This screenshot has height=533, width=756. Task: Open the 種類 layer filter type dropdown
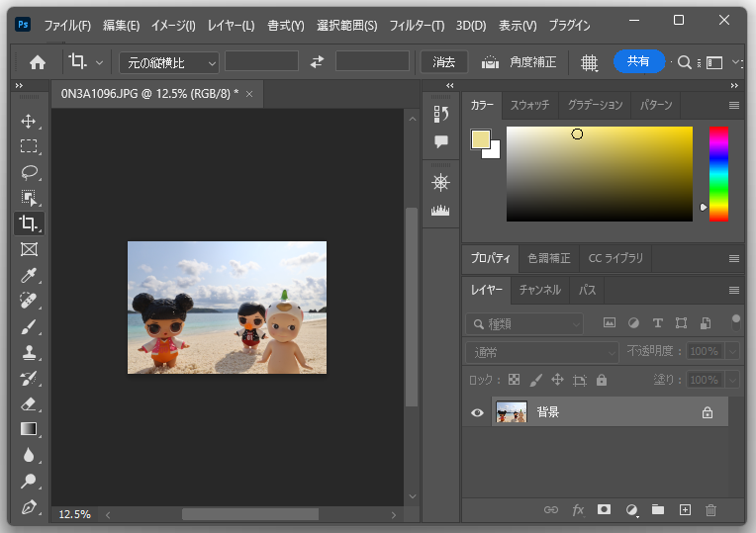(x=524, y=323)
